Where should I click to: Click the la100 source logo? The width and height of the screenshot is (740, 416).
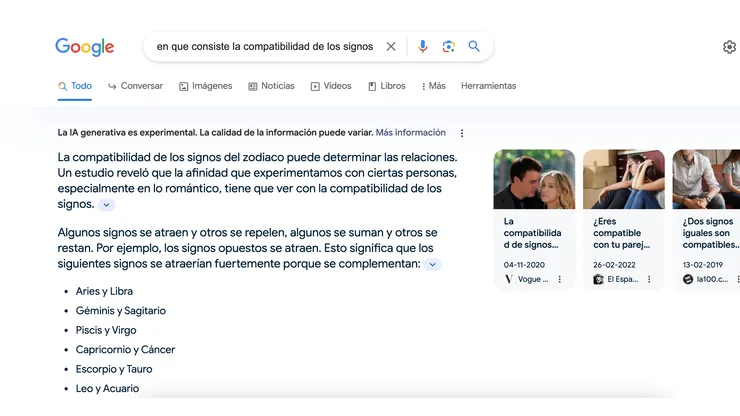click(x=688, y=280)
